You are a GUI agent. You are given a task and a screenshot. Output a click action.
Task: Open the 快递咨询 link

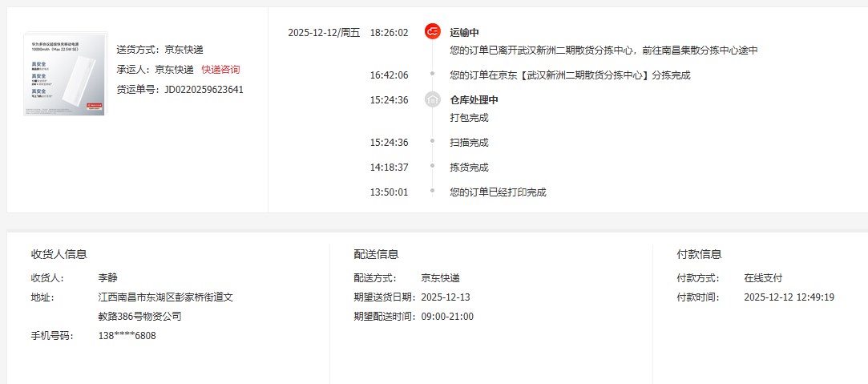tap(220, 70)
